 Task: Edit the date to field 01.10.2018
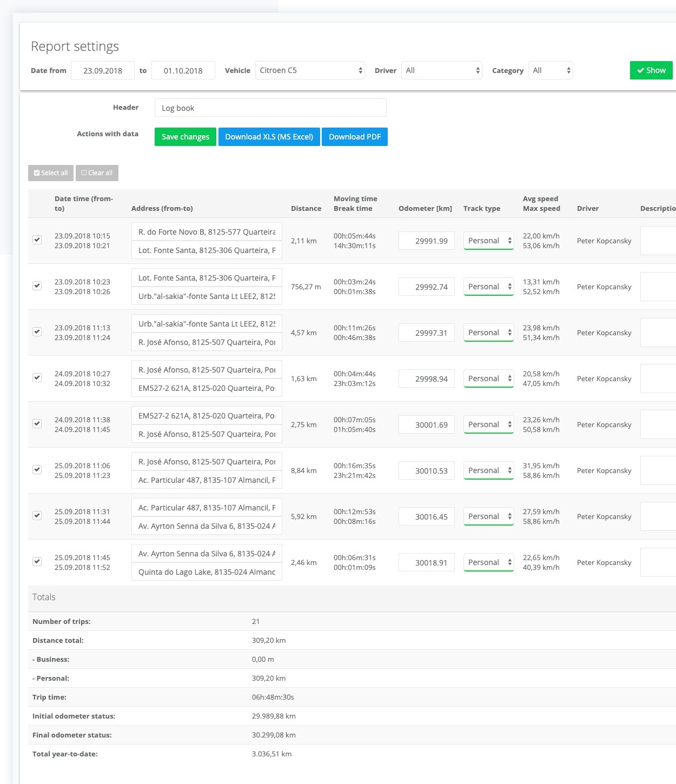pos(183,70)
